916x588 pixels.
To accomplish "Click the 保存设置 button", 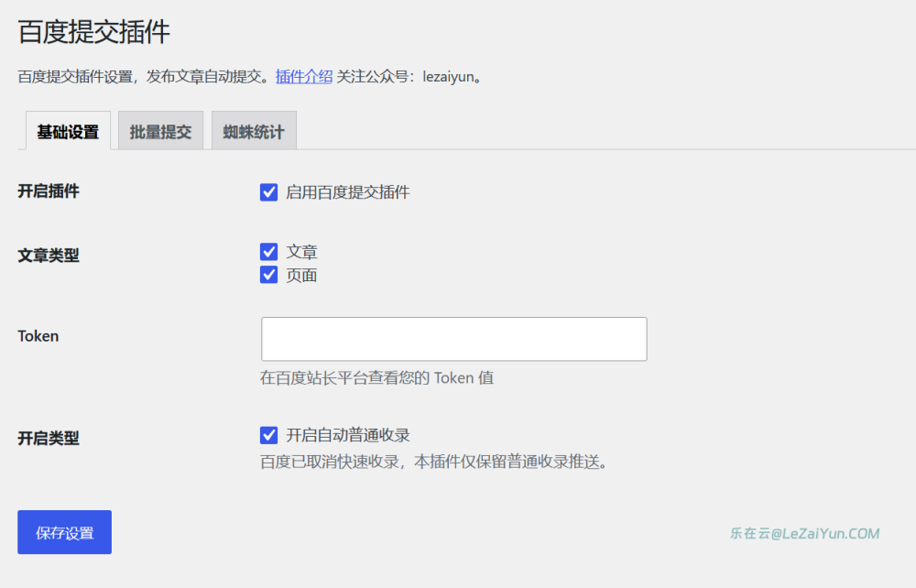I will pos(64,532).
